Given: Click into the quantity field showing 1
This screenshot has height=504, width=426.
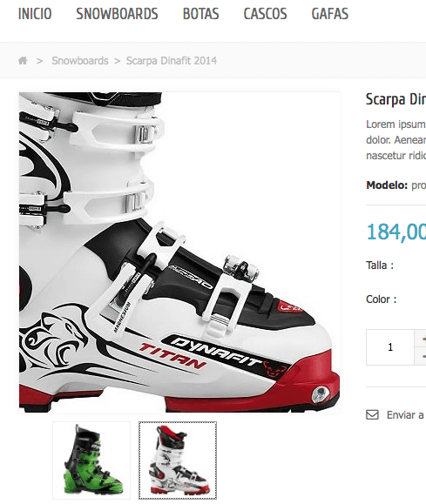Looking at the screenshot, I should [390, 347].
